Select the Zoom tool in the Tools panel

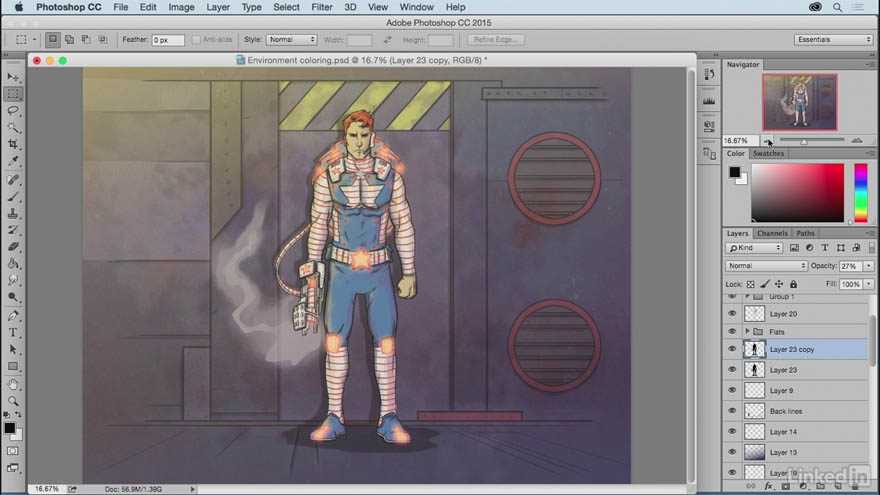[x=13, y=401]
